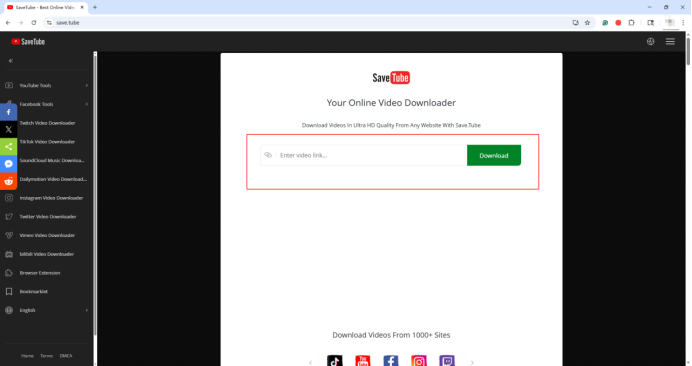Screen dimensions: 692x366
Task: Expand the YouTube Tools submenu
Action: pyautogui.click(x=46, y=86)
